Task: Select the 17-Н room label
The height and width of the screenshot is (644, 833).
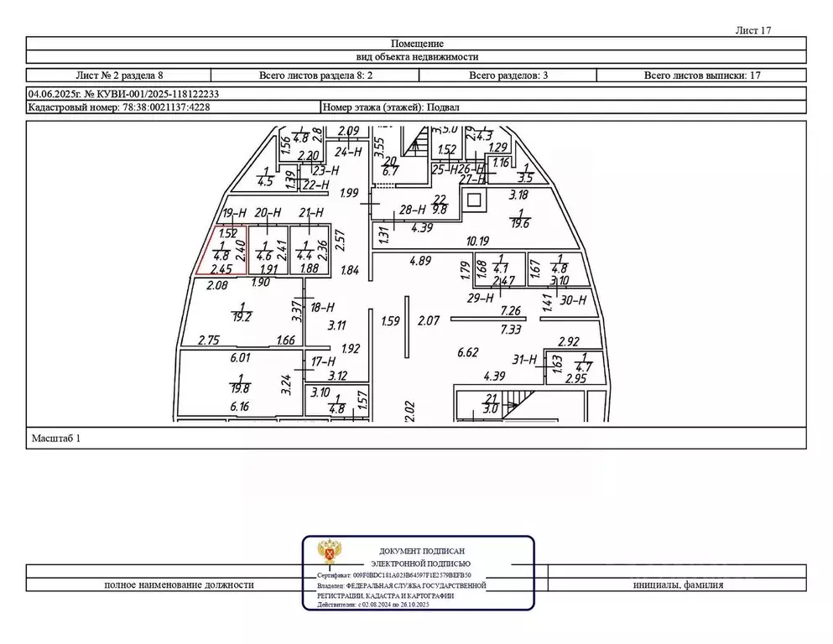Action: 323,361
